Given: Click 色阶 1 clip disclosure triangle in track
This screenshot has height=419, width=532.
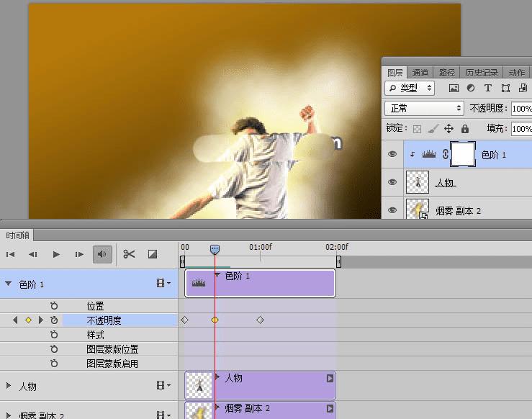Looking at the screenshot, I should (x=218, y=275).
